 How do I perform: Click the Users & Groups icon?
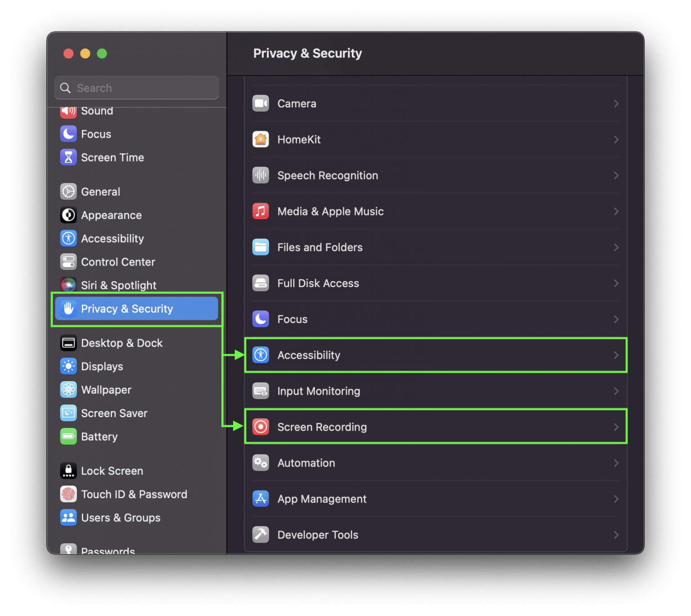pyautogui.click(x=68, y=517)
